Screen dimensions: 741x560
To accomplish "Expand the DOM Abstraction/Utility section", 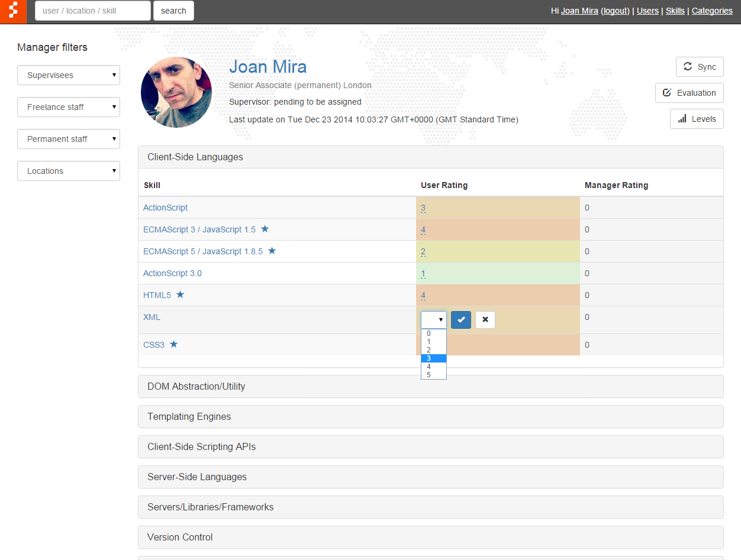I will [196, 386].
